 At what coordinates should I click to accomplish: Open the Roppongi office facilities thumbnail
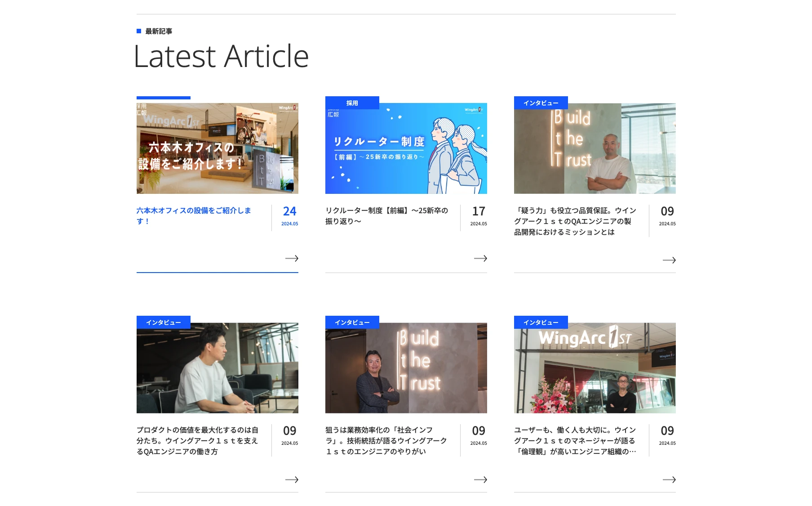coord(217,148)
